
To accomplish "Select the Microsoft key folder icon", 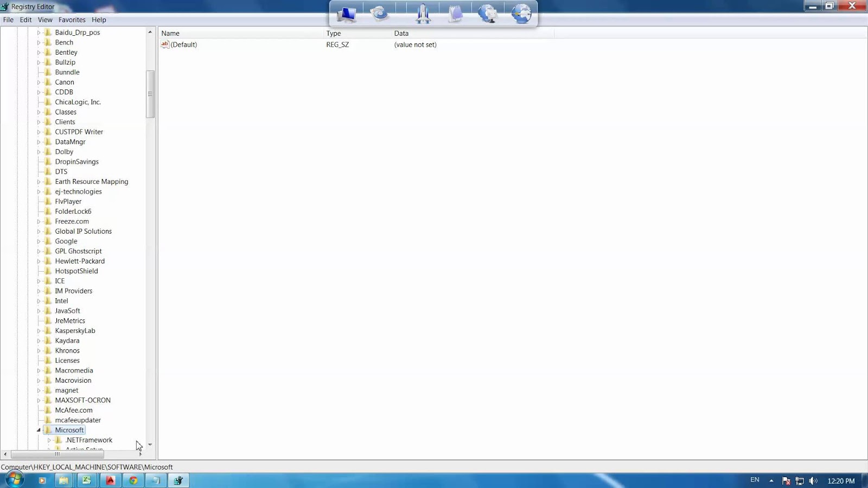I will (48, 430).
